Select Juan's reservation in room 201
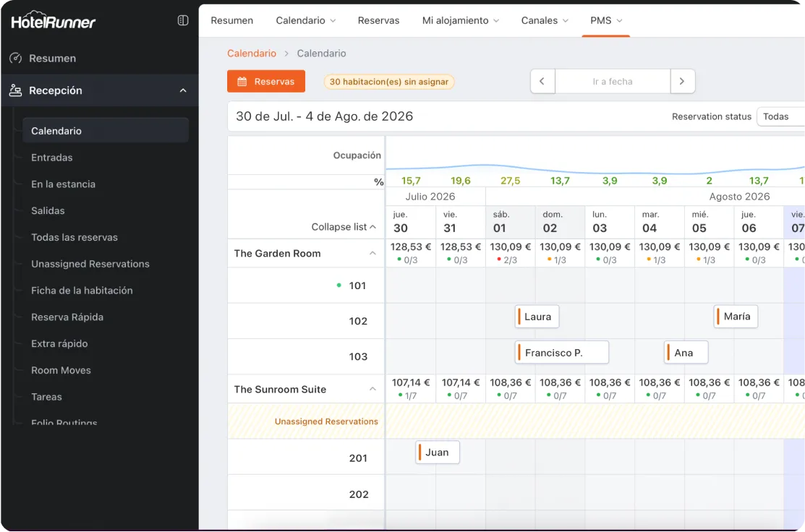805x532 pixels. click(438, 452)
